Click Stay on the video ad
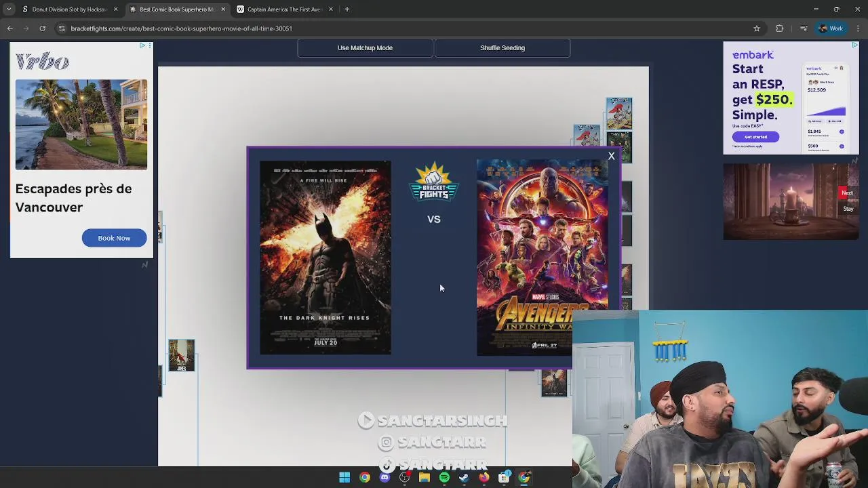The width and height of the screenshot is (868, 488). pos(848,209)
